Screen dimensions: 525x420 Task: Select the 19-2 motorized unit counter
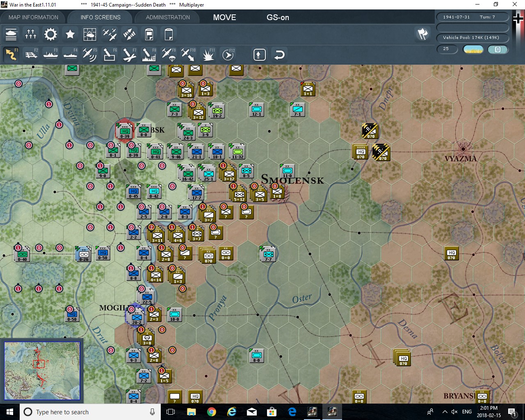217,111
